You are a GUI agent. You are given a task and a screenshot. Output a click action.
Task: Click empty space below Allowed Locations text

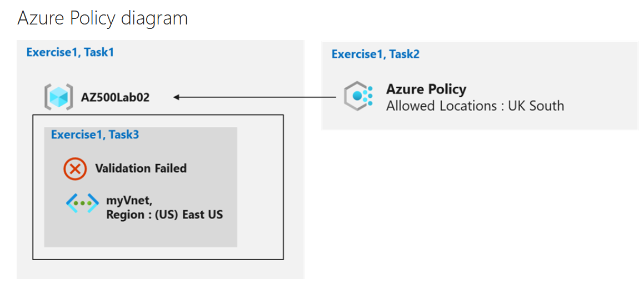coord(478,121)
